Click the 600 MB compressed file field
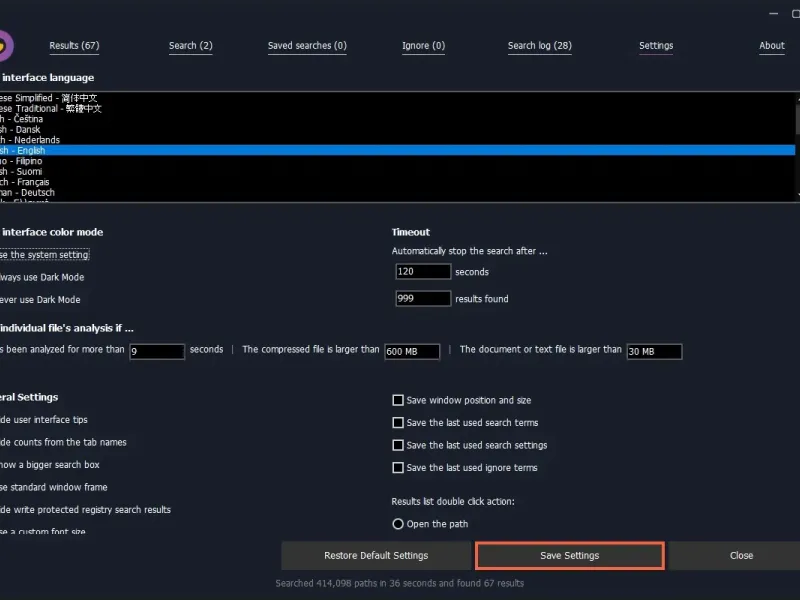Screen dimensions: 800x600 pos(412,352)
